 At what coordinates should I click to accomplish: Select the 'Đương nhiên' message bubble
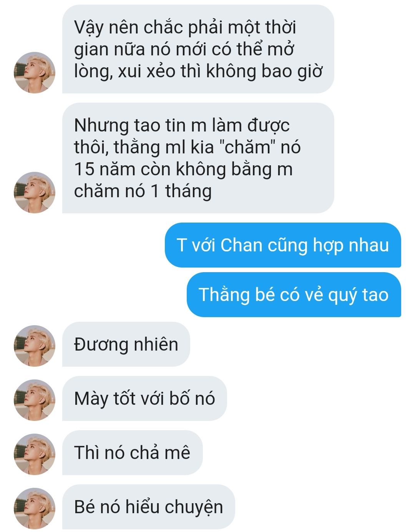pos(126,344)
